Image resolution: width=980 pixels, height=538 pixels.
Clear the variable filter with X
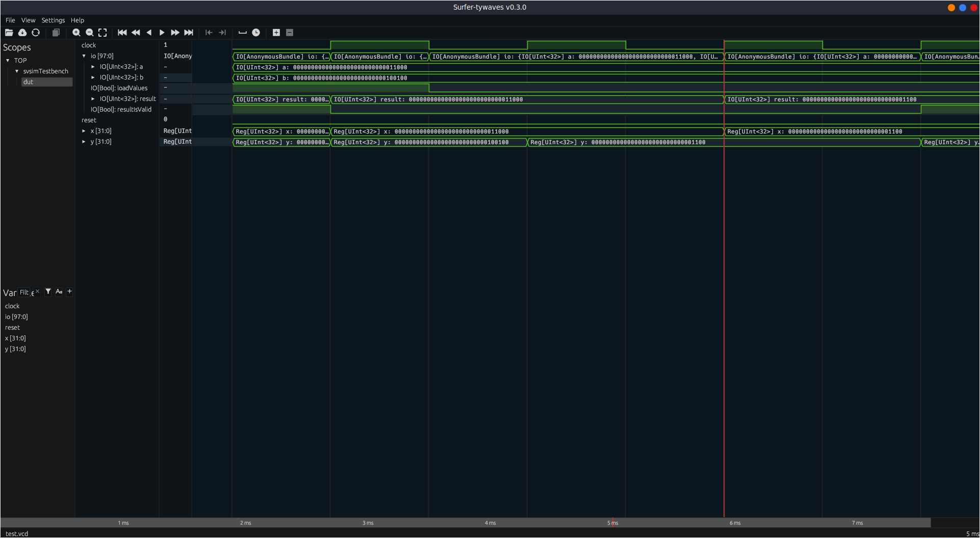pos(37,291)
